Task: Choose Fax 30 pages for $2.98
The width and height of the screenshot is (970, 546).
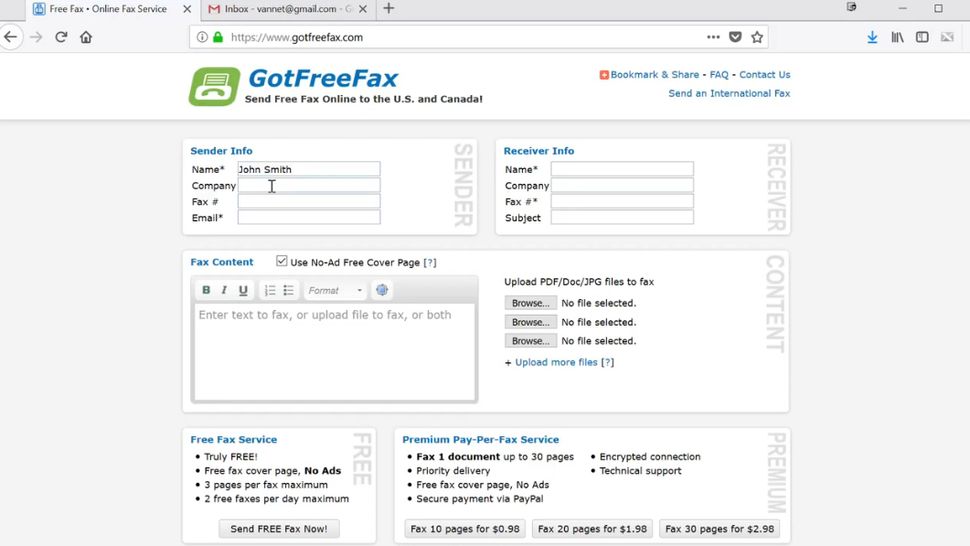Action: 719,529
